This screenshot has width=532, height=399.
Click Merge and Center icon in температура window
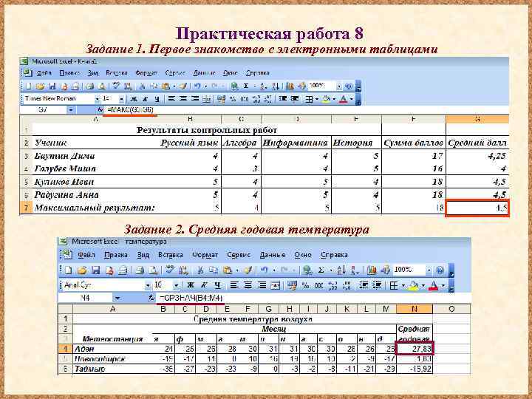point(275,285)
